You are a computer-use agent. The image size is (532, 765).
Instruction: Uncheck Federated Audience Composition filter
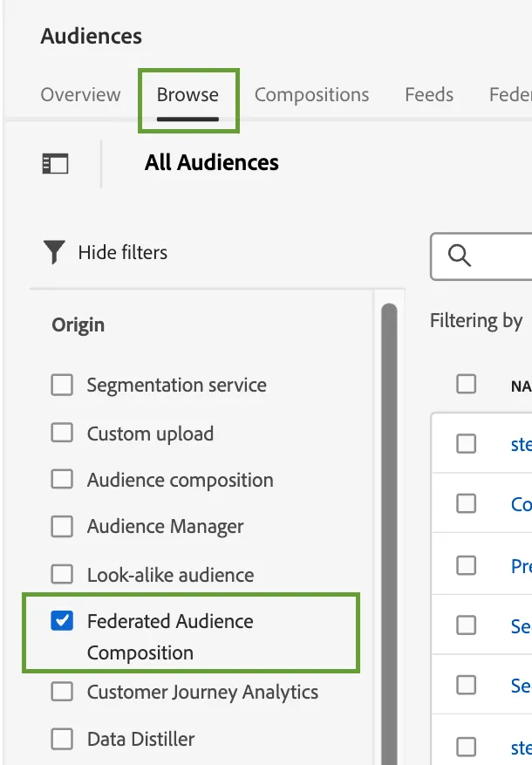pos(62,621)
